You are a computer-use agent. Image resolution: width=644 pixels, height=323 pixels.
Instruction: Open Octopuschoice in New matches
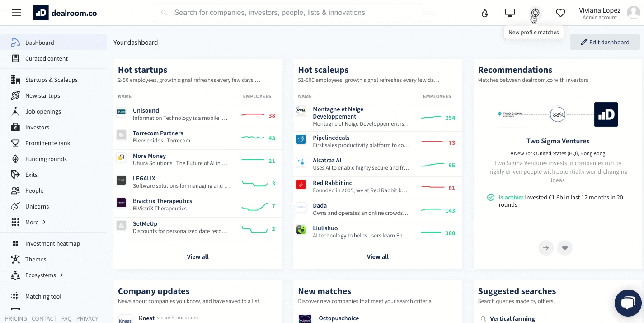pyautogui.click(x=339, y=318)
